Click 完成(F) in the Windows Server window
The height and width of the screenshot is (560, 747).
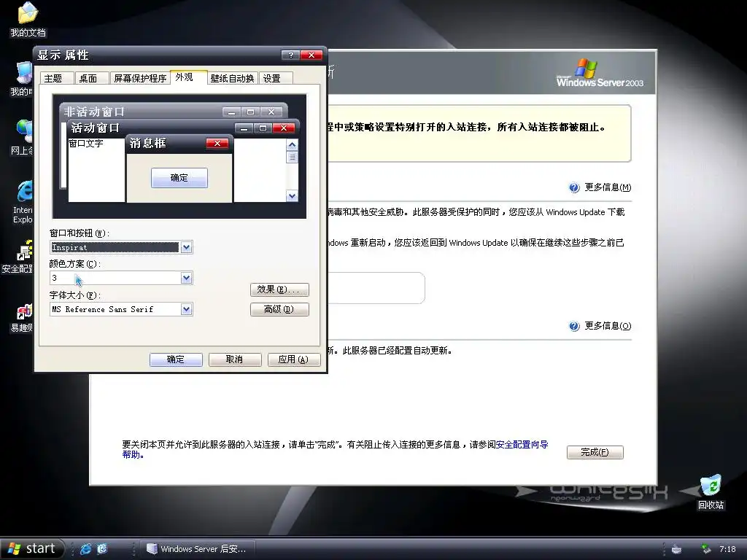point(595,452)
